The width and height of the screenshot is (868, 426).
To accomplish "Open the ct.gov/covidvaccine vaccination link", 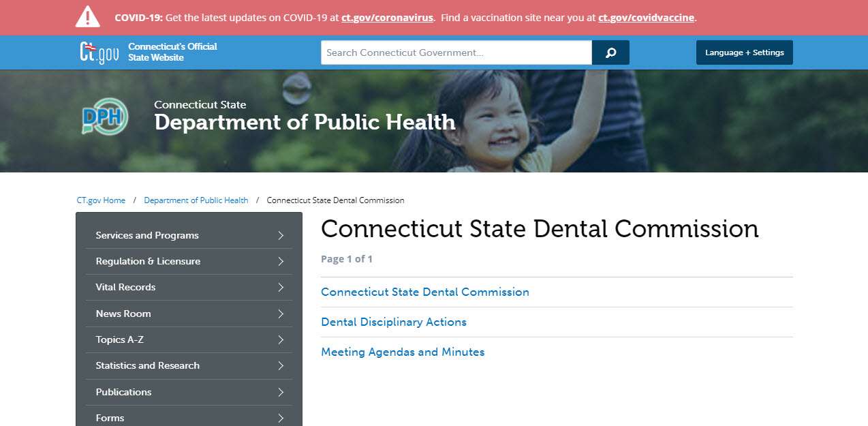I will tap(645, 18).
